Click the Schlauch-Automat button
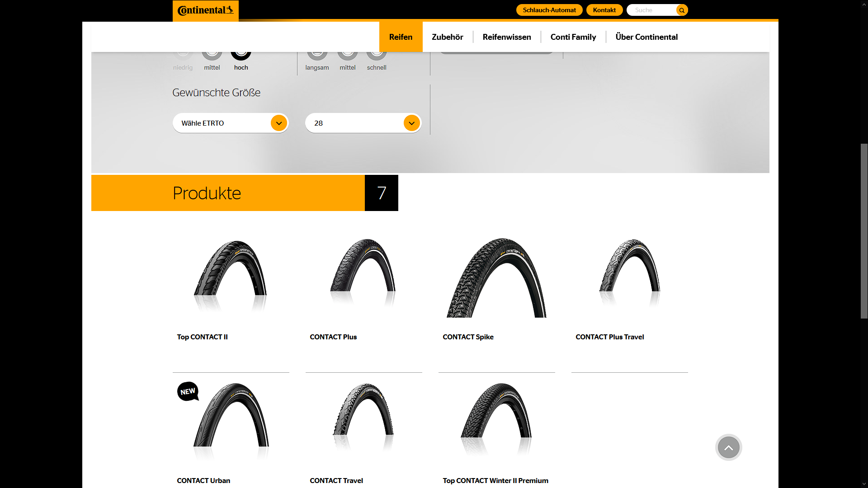868x488 pixels. 549,10
